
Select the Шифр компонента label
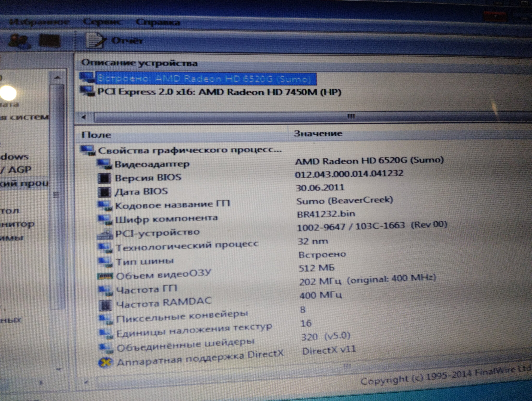point(167,219)
